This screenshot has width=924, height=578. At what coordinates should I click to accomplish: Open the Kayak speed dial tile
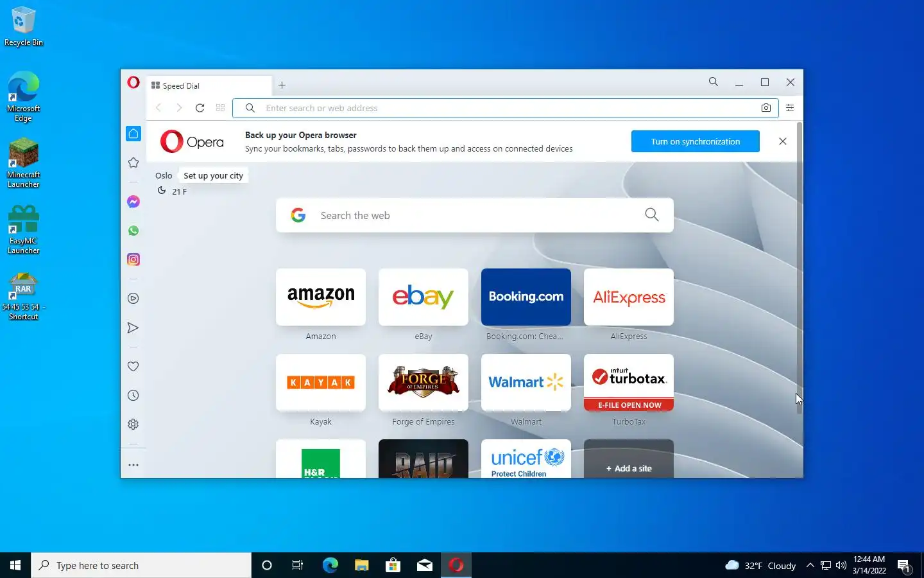point(321,382)
